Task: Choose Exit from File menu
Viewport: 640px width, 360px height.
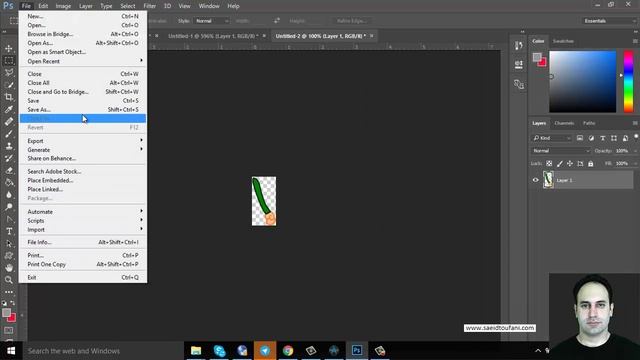Action: click(x=82, y=278)
